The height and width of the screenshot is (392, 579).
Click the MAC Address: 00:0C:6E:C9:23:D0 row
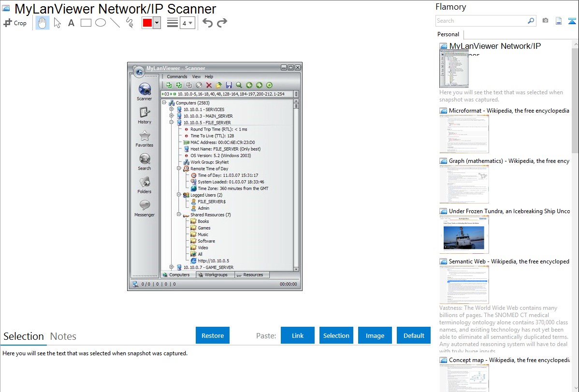tap(219, 142)
